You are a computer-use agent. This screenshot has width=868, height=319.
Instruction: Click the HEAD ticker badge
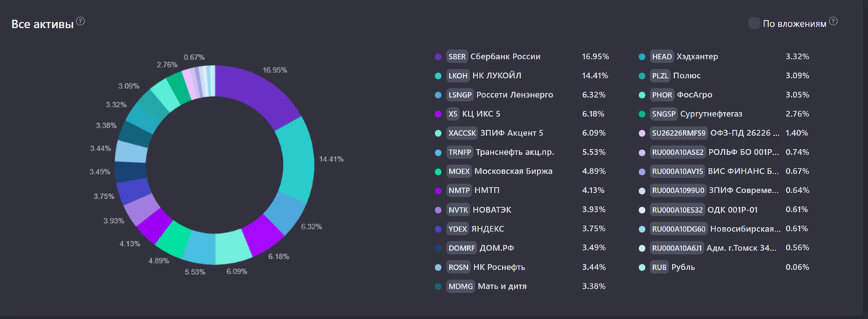click(663, 56)
